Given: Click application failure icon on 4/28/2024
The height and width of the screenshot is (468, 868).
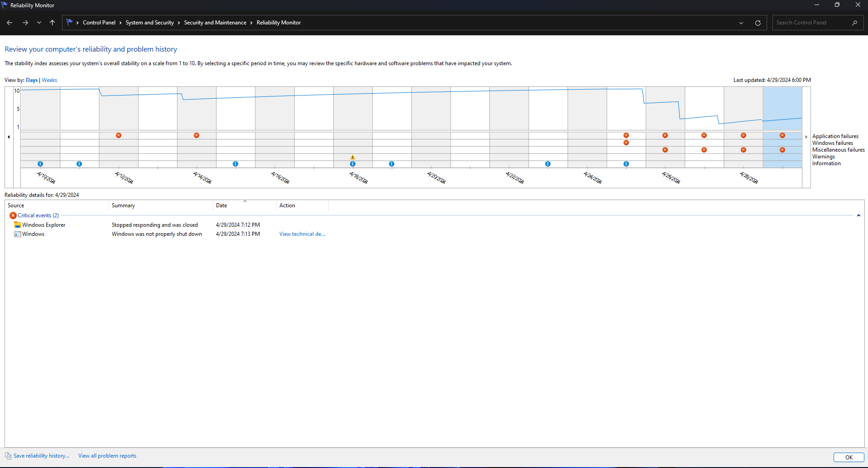Looking at the screenshot, I should point(743,135).
